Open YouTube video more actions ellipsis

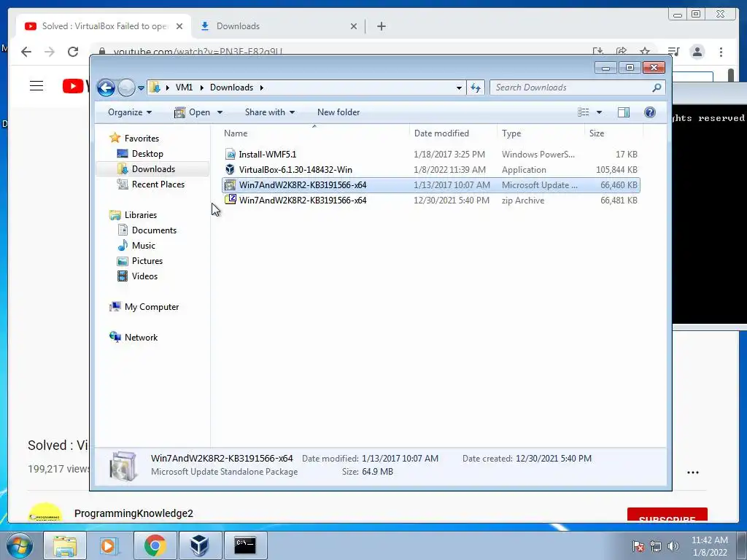coord(693,472)
